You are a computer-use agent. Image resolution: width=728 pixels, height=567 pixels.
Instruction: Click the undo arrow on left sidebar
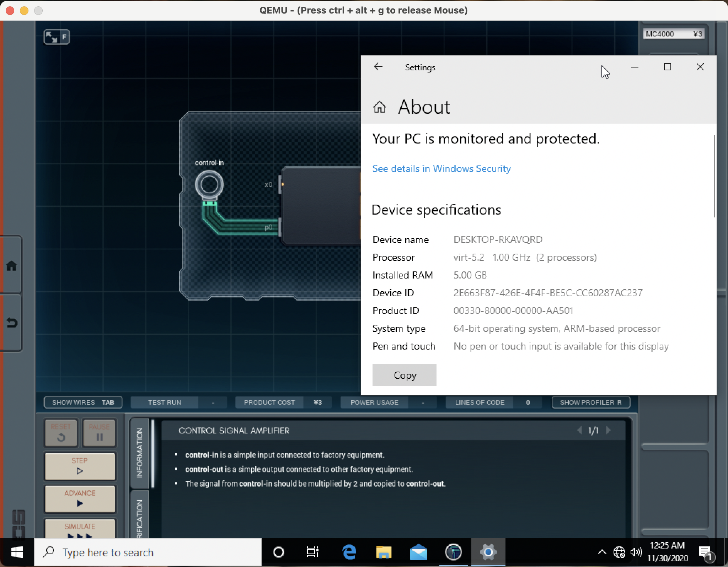(x=11, y=323)
